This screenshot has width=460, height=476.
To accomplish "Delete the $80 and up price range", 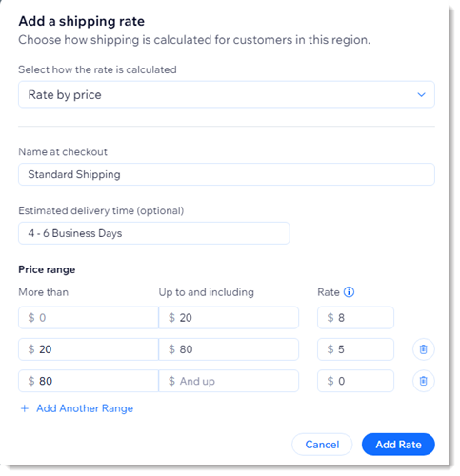I will tap(423, 381).
